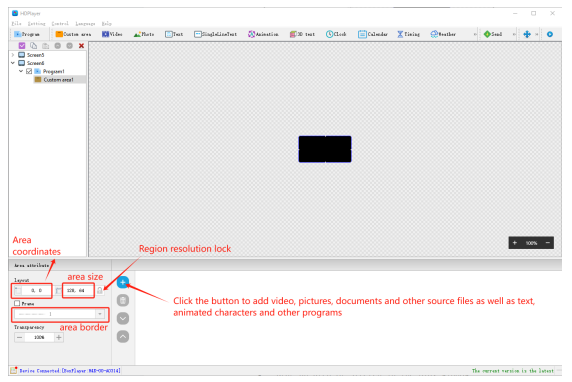This screenshot has width=572, height=382.
Task: Click the HDPlayer app icon in title bar
Action: click(15, 13)
